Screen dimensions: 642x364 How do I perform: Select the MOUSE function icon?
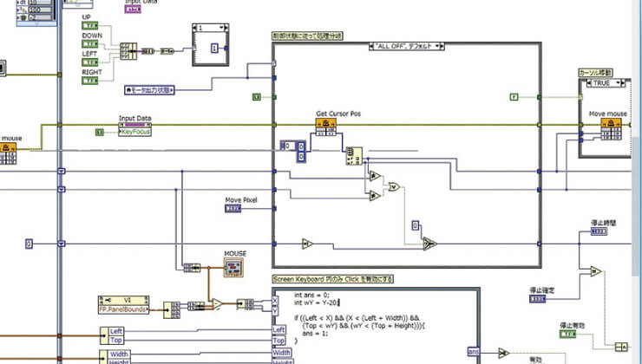coord(233,268)
